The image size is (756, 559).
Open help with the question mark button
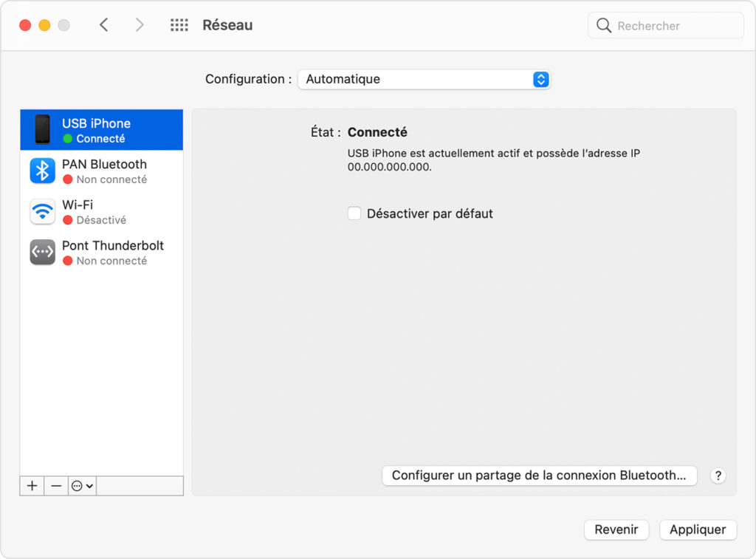click(718, 476)
